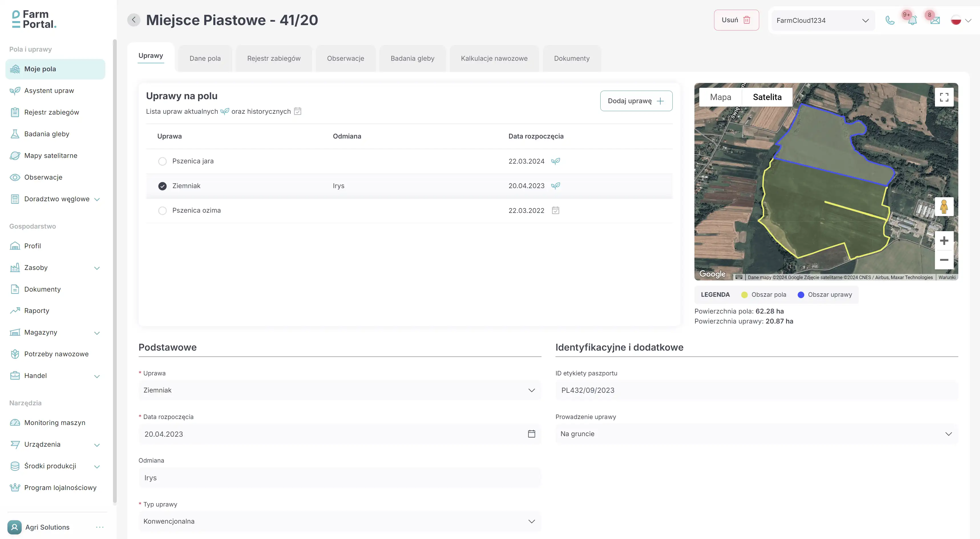This screenshot has width=980, height=539.
Task: Open Agri Solutions options menu dots
Action: [x=100, y=527]
